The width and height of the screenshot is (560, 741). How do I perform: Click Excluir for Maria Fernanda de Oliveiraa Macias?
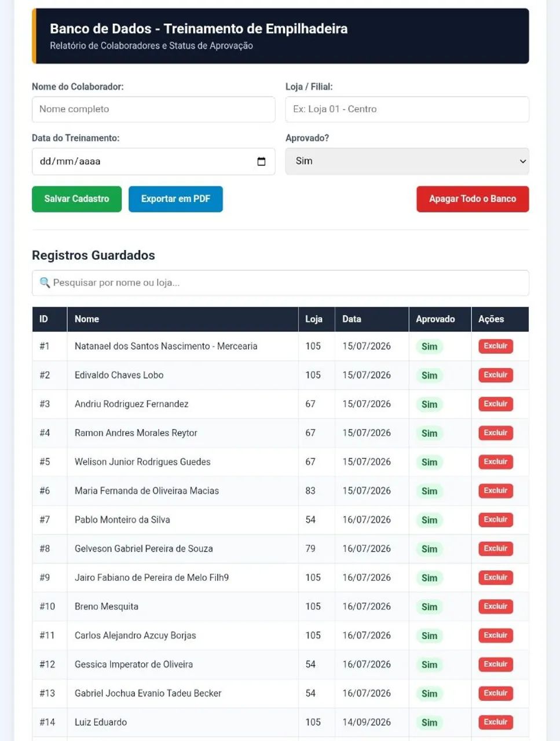pos(496,491)
